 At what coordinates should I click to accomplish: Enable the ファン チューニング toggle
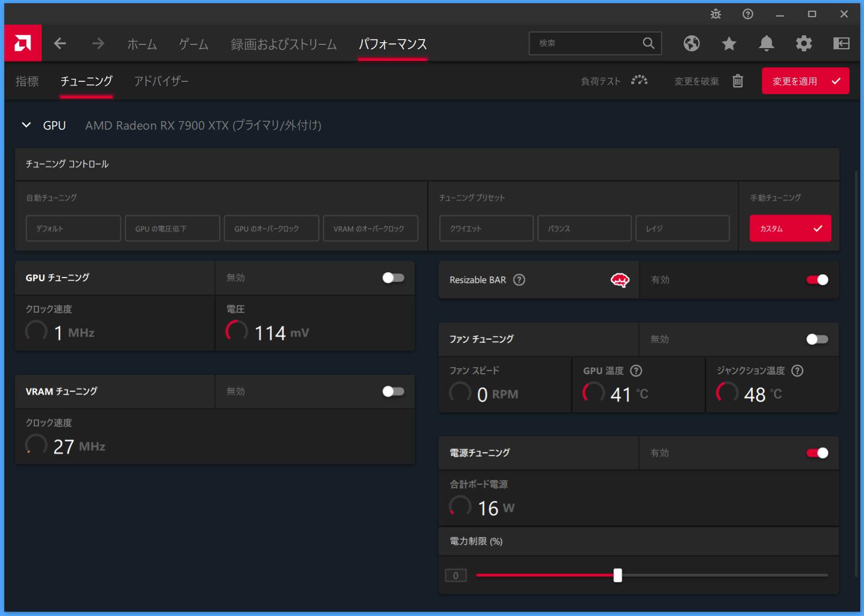(817, 339)
